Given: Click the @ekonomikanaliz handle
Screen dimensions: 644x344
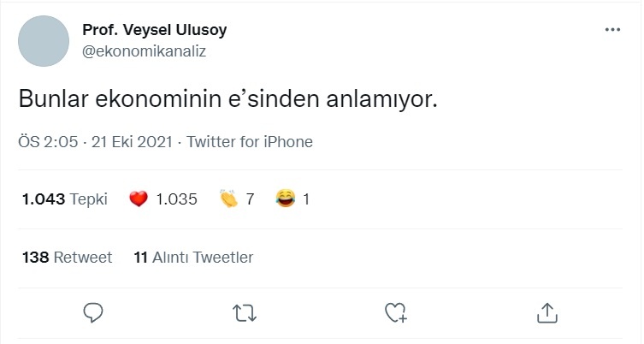Looking at the screenshot, I should click(145, 51).
